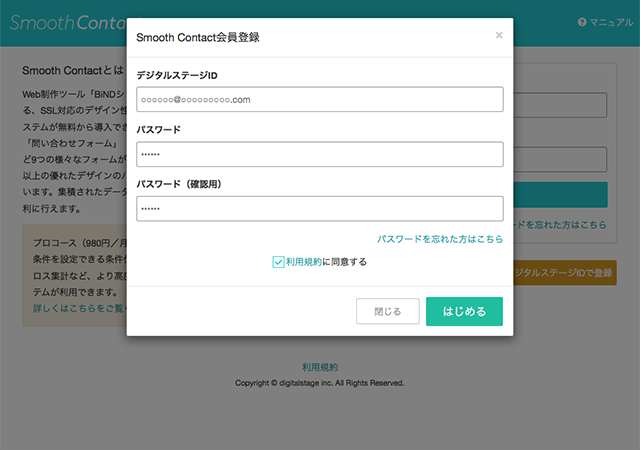Screen dimensions: 640x450
Task: Click the はじめる button
Action: tap(464, 311)
